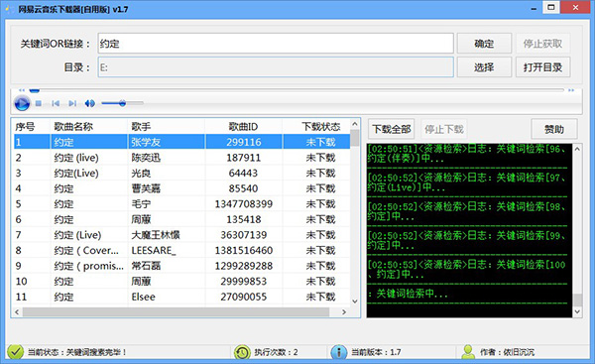
Task: Stop playback with the square stop icon
Action: coord(39,103)
